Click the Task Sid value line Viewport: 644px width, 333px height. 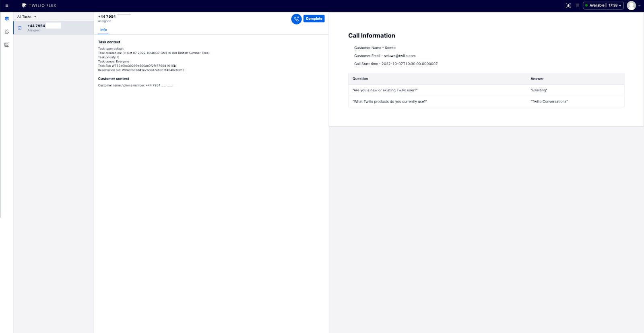pyautogui.click(x=137, y=66)
